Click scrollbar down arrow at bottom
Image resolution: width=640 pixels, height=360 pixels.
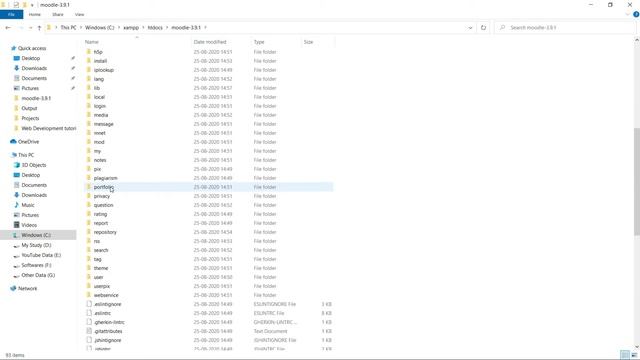(x=637, y=347)
